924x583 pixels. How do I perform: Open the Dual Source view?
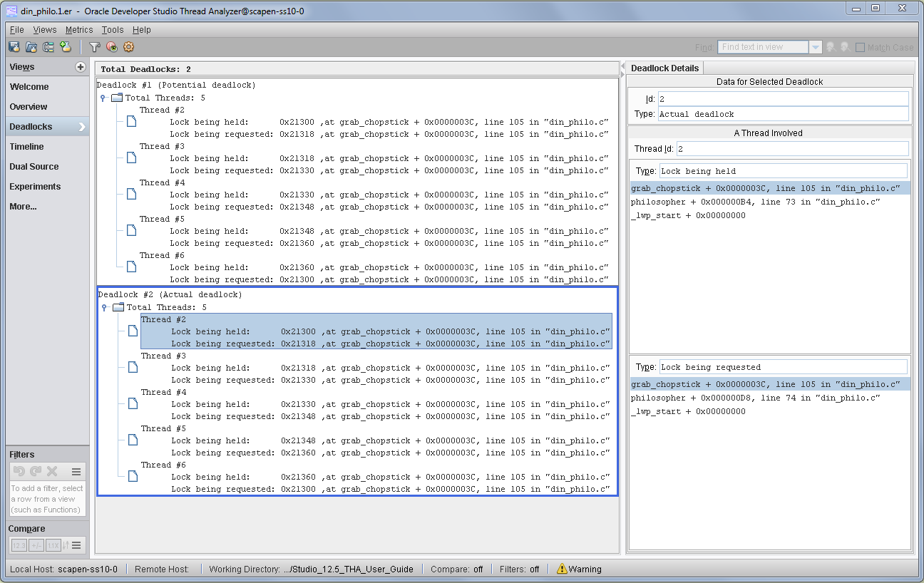coord(47,167)
